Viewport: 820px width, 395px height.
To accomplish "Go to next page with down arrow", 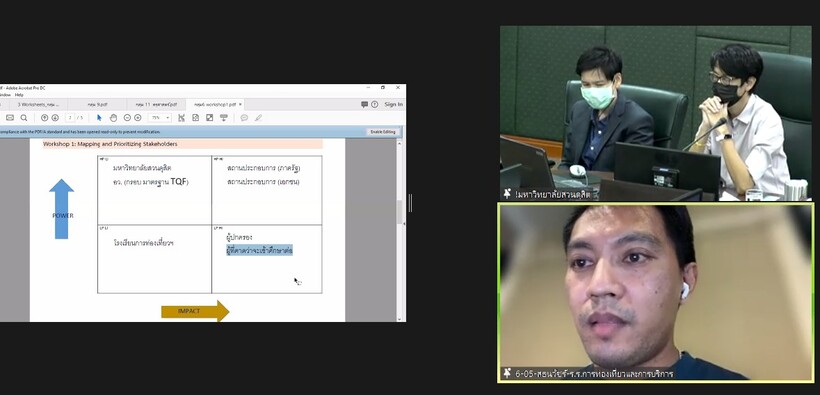I will (x=55, y=118).
